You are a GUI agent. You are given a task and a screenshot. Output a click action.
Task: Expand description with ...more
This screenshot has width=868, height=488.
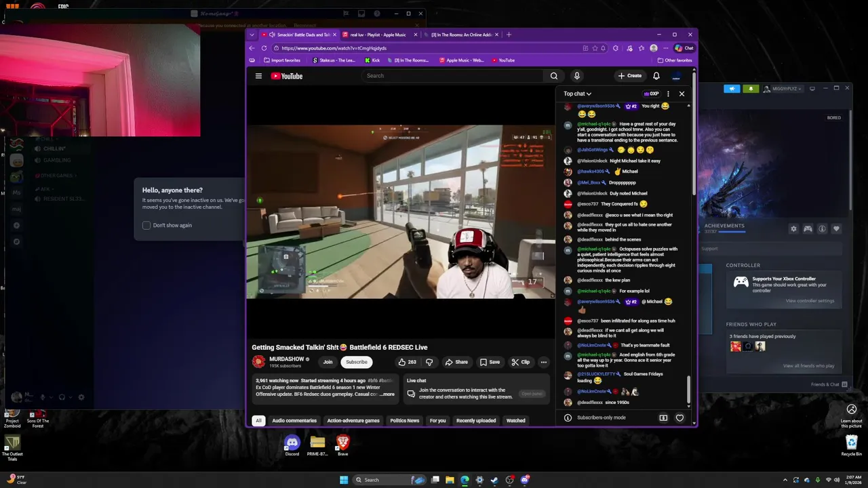[387, 394]
